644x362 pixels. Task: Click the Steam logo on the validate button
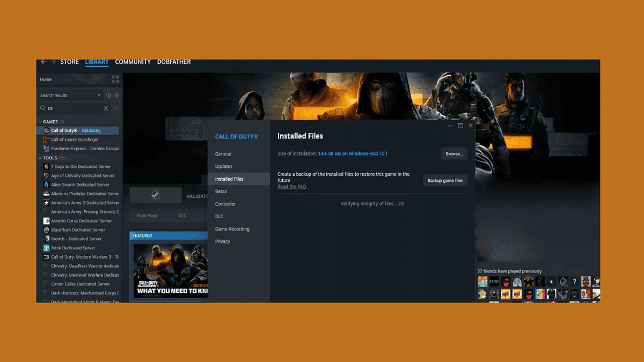156,195
